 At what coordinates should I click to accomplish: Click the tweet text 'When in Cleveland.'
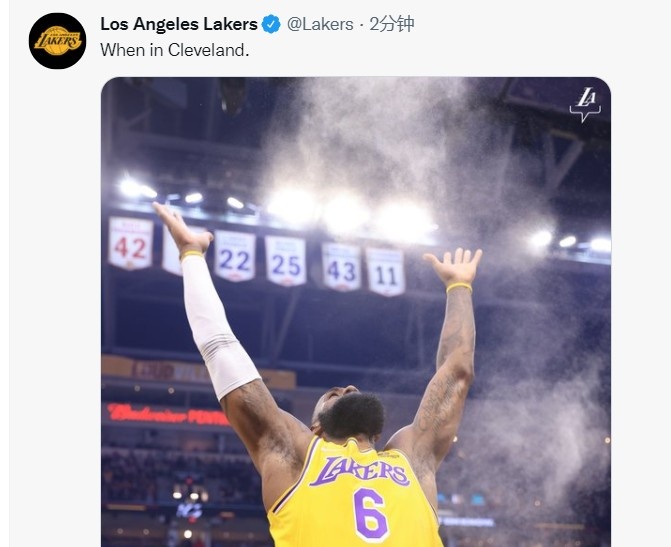tap(175, 50)
